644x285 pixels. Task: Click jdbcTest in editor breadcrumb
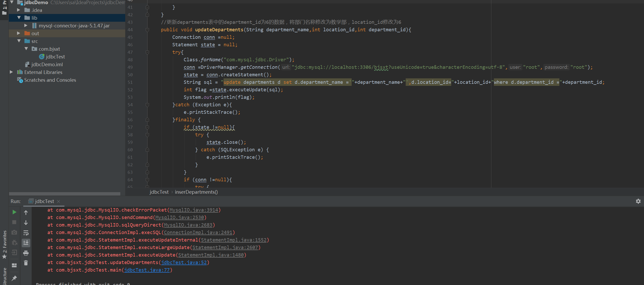tap(159, 192)
